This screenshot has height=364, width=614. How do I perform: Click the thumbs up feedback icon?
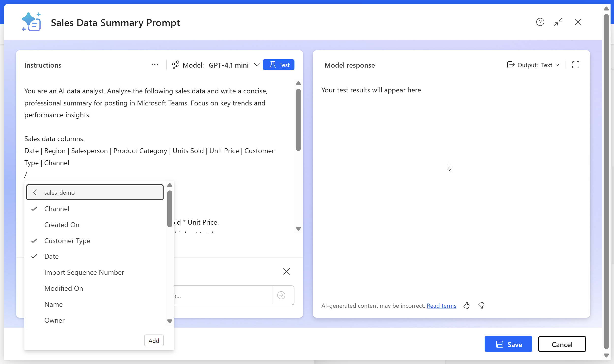tap(466, 306)
